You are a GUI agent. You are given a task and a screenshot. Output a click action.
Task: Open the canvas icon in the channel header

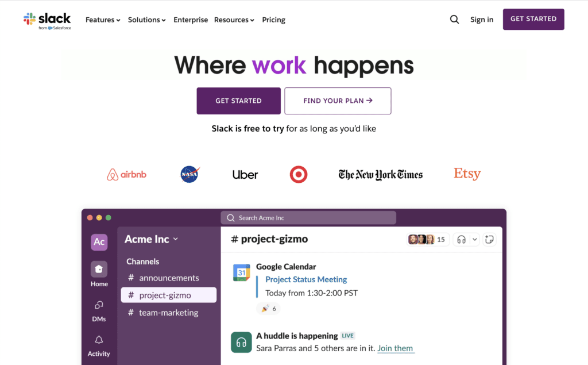point(489,239)
